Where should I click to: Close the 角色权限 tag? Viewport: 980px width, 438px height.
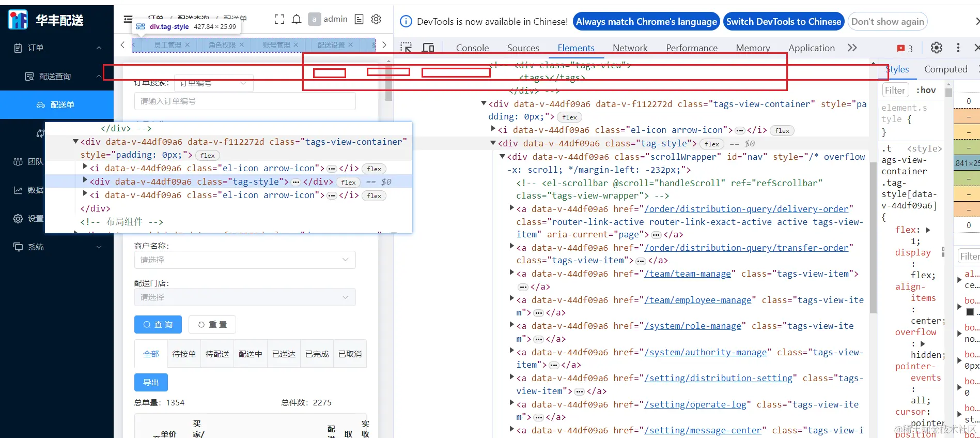pos(241,45)
